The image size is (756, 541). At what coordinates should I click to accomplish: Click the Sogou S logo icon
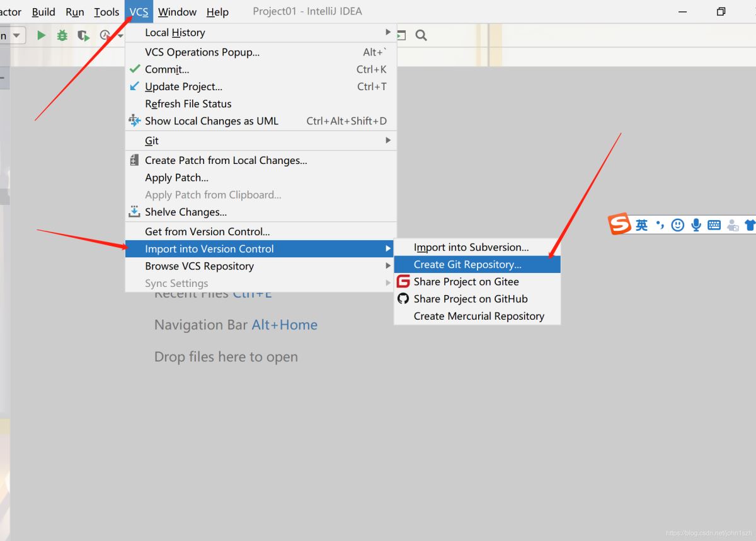(620, 224)
